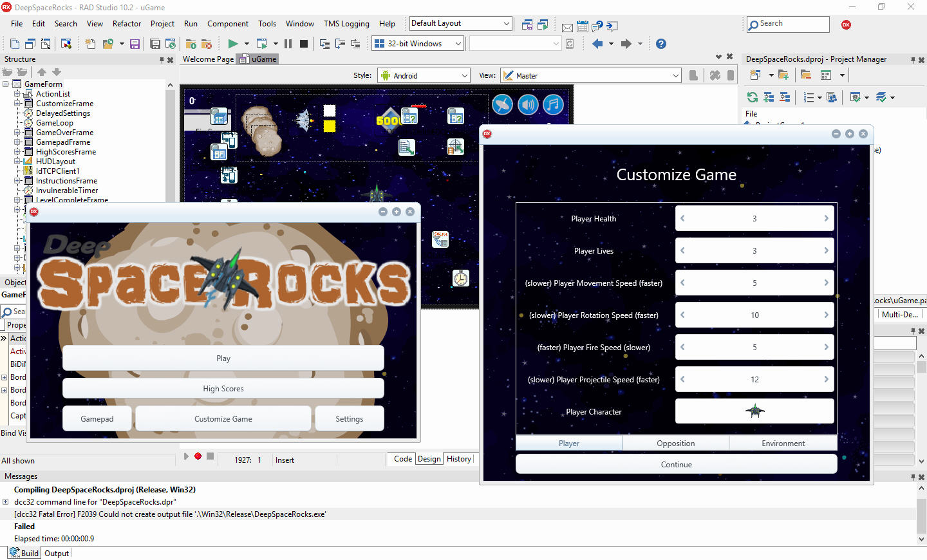Screen dimensions: 927x560
Task: Click the round music note button in designer
Action: point(553,104)
